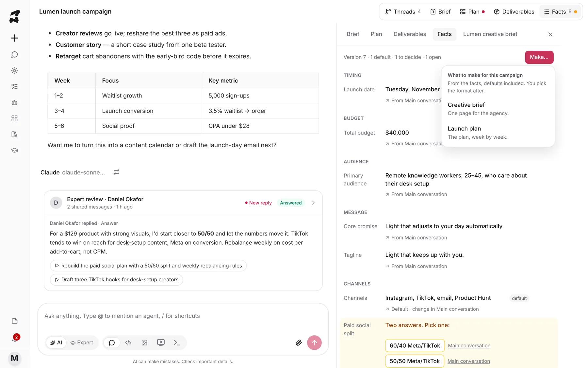Open the robot agents icon in the sidebar
Viewport: 588px width, 368px height.
[x=14, y=102]
